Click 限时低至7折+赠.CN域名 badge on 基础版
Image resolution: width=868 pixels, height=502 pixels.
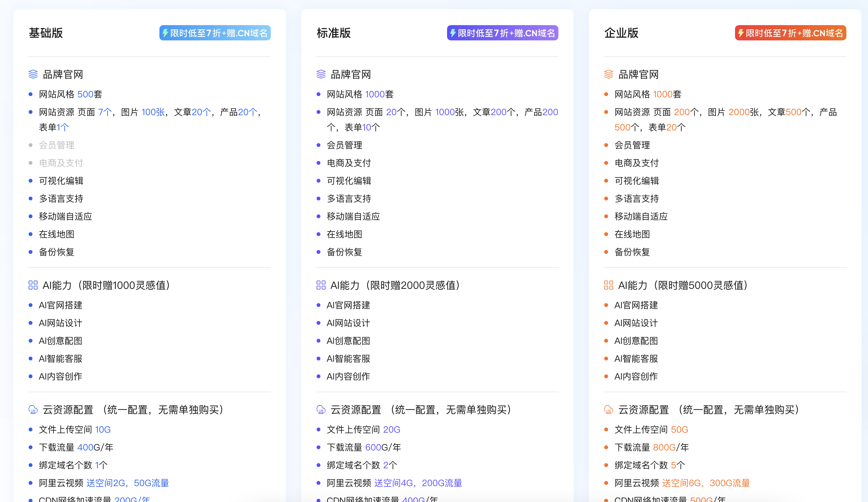tap(214, 33)
